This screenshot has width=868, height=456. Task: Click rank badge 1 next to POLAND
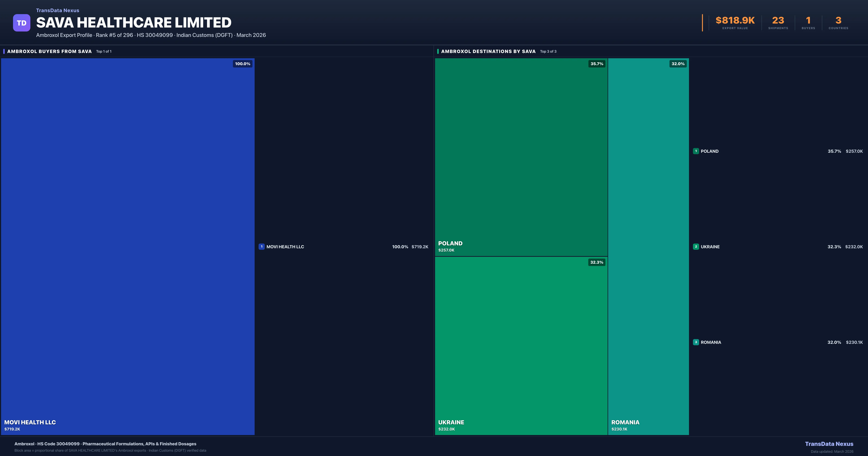pos(696,151)
